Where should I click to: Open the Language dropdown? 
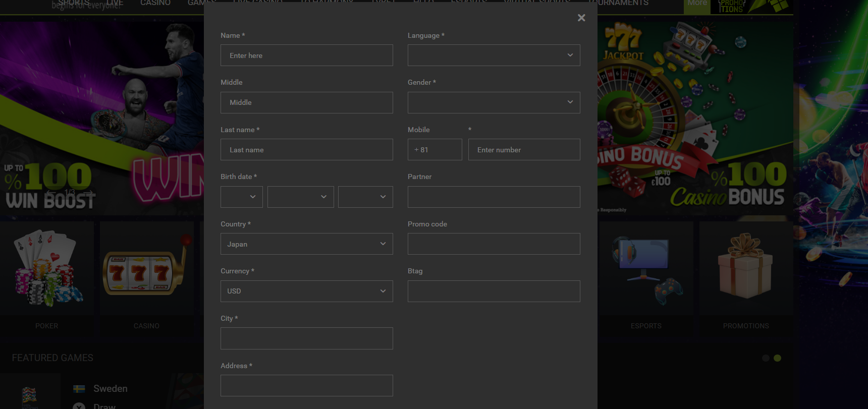click(494, 55)
